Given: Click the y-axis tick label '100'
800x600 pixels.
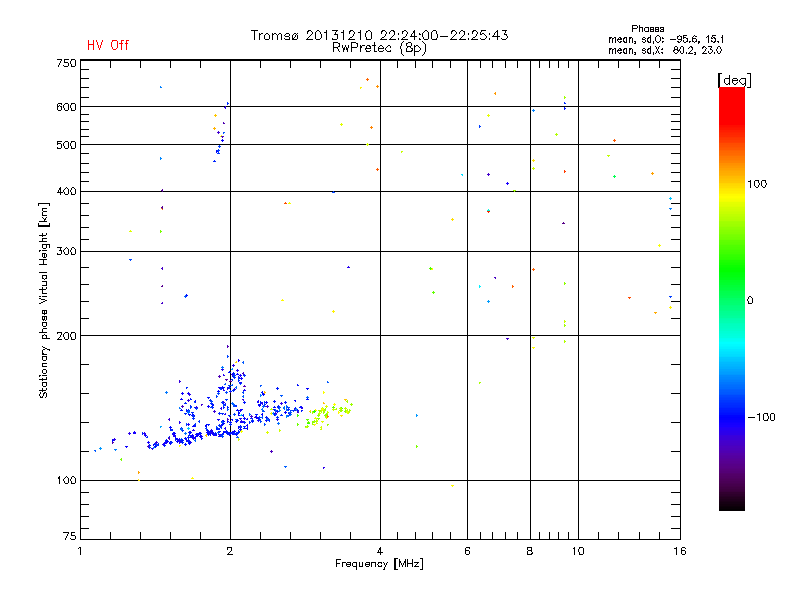Looking at the screenshot, I should 66,481.
